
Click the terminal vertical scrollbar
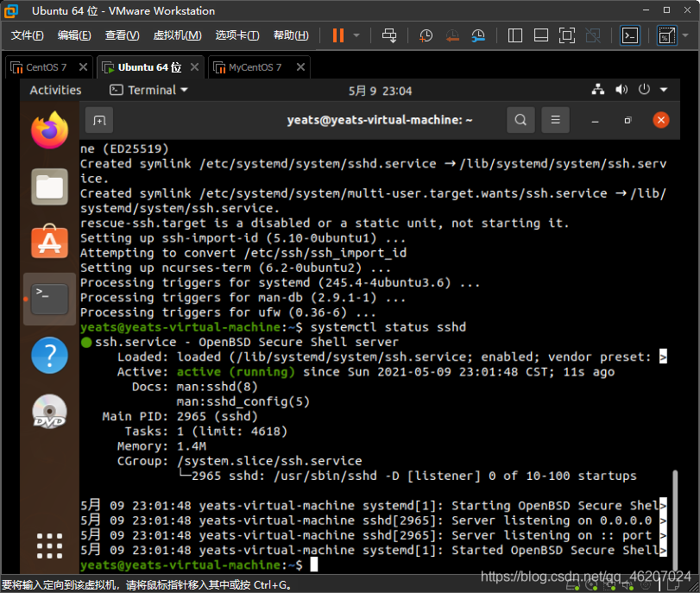click(x=675, y=520)
